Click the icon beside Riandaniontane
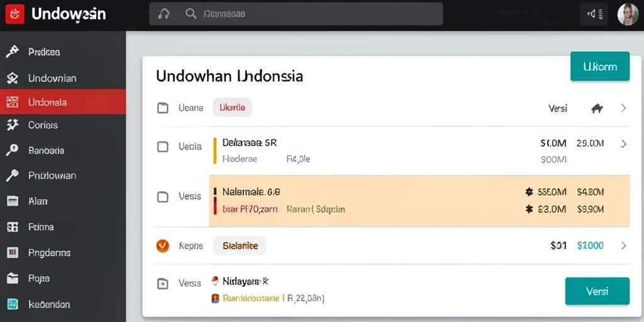 tap(215, 298)
